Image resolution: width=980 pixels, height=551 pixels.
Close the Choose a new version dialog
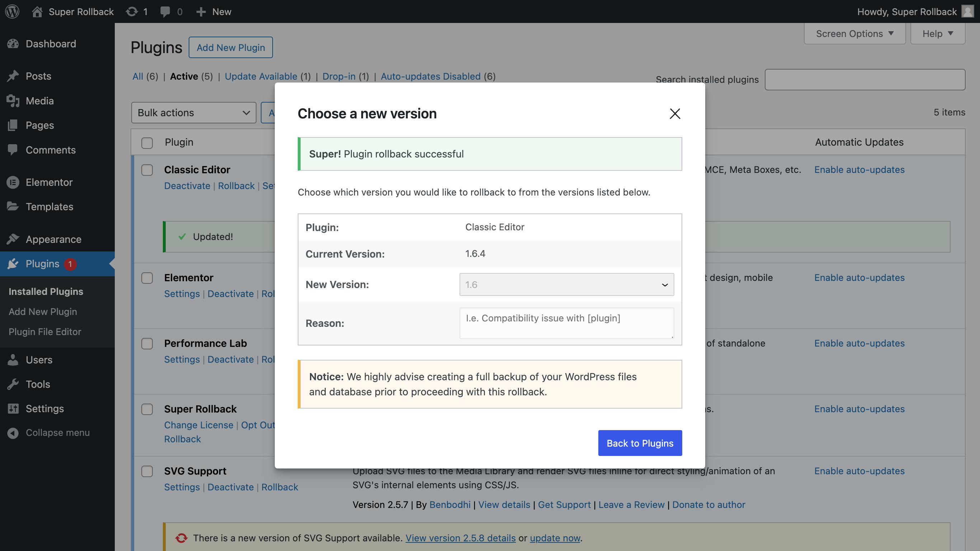(675, 113)
